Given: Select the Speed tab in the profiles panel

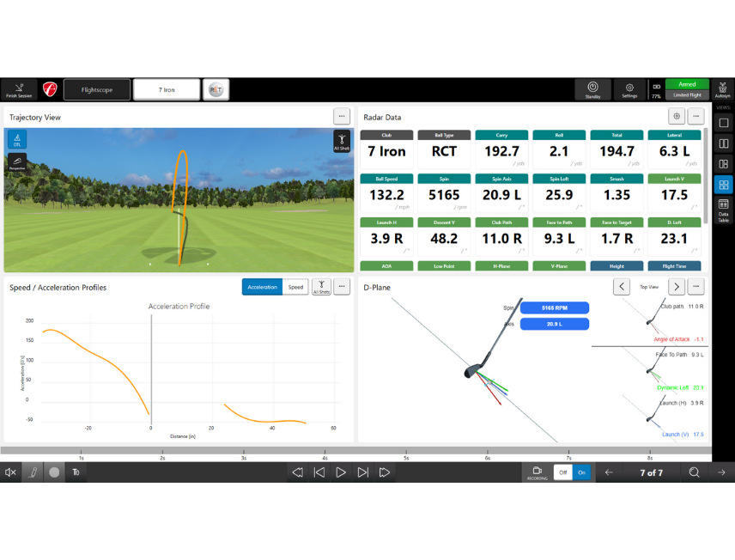Looking at the screenshot, I should tap(295, 287).
